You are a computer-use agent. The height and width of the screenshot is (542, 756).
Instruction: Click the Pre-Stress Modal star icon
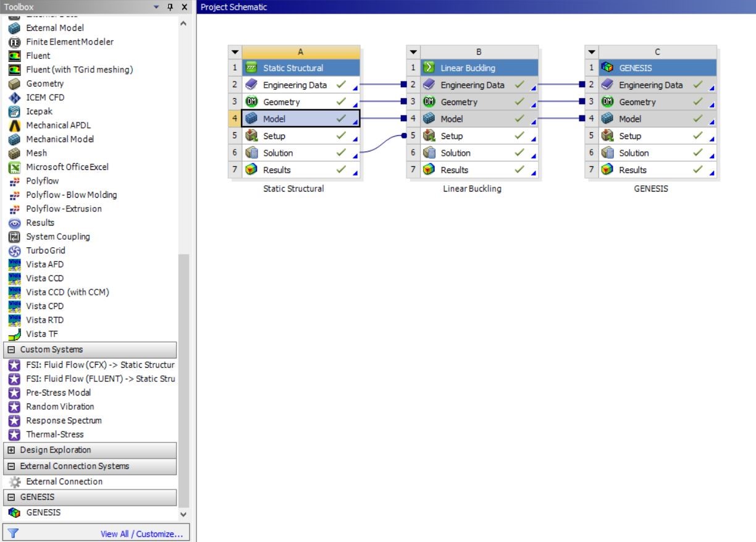click(x=14, y=392)
